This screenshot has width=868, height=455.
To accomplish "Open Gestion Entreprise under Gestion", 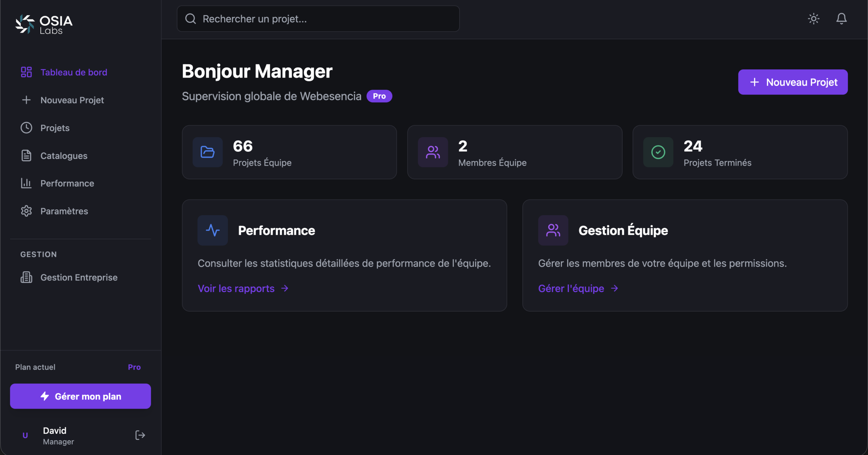I will [x=79, y=277].
